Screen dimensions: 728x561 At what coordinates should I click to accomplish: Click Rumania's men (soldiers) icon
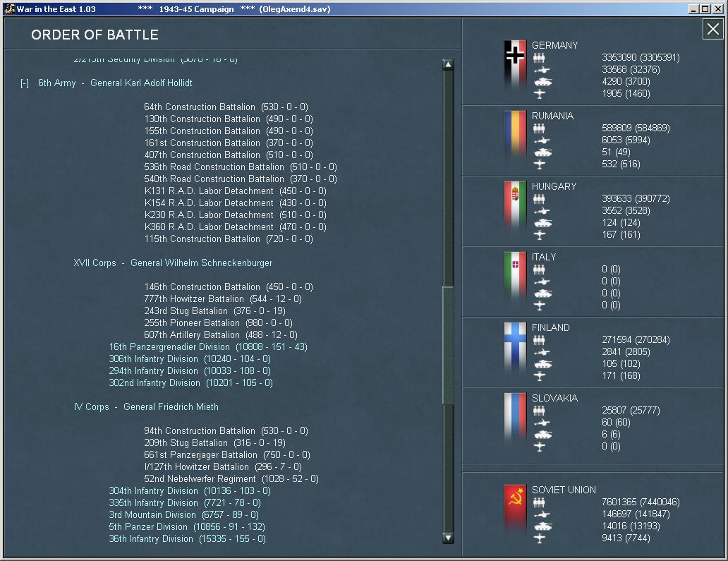539,128
